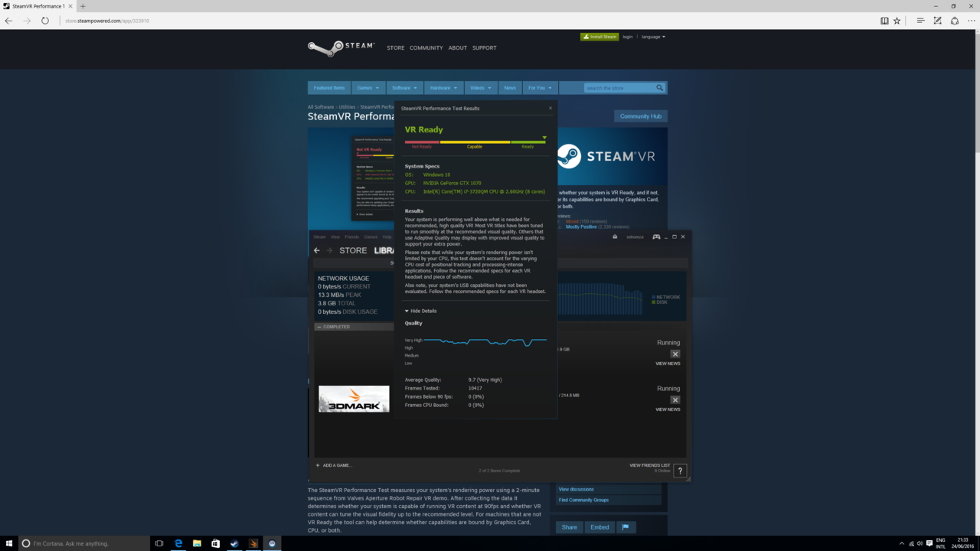The width and height of the screenshot is (980, 551).
Task: Expand the Software store dropdown
Action: (x=404, y=88)
